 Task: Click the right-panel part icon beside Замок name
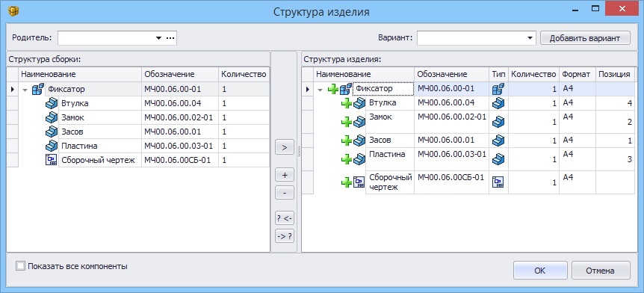coord(359,122)
